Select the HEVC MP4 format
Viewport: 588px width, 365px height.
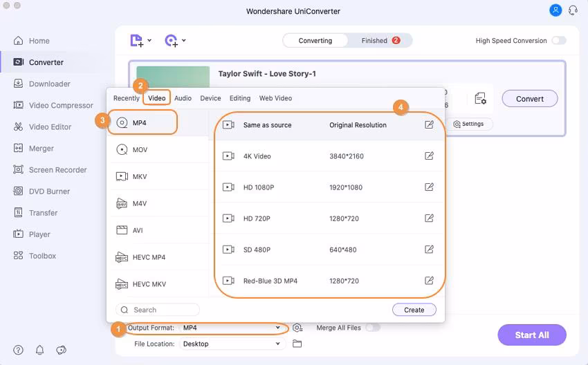point(159,257)
